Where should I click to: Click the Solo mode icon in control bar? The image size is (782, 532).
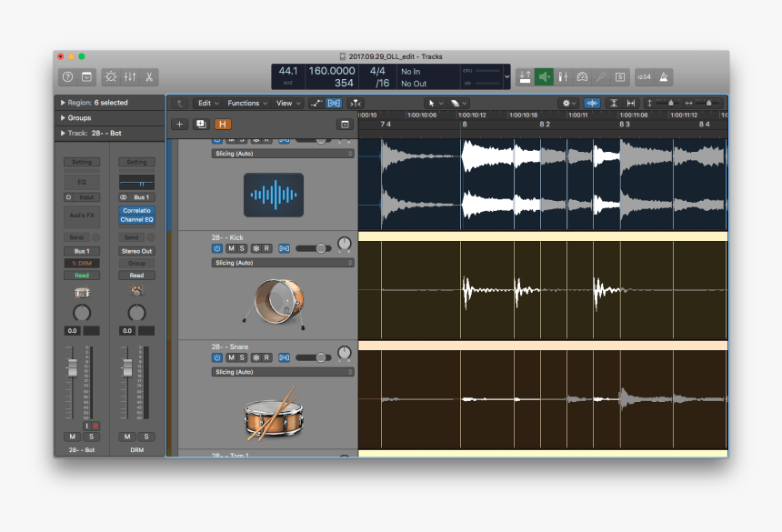(619, 76)
